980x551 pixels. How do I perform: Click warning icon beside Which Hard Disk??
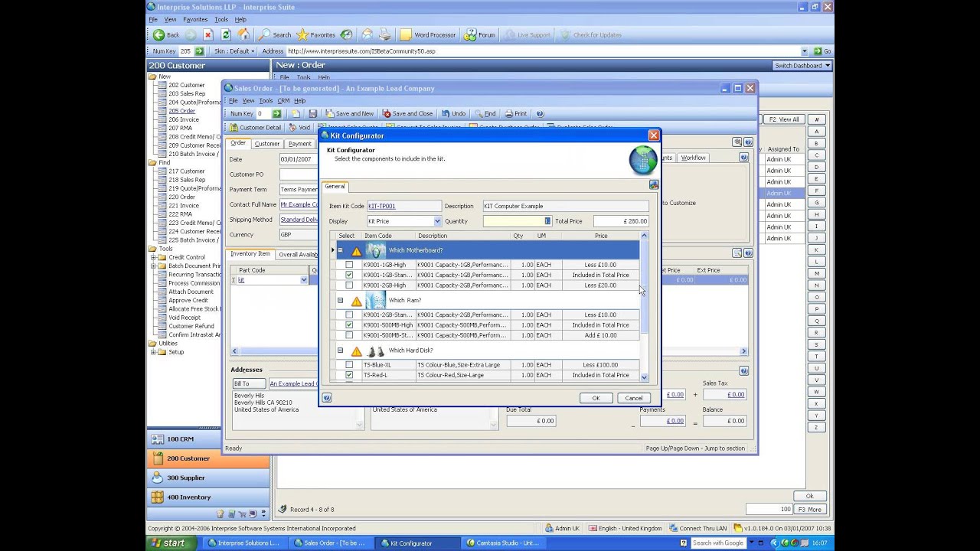(356, 351)
